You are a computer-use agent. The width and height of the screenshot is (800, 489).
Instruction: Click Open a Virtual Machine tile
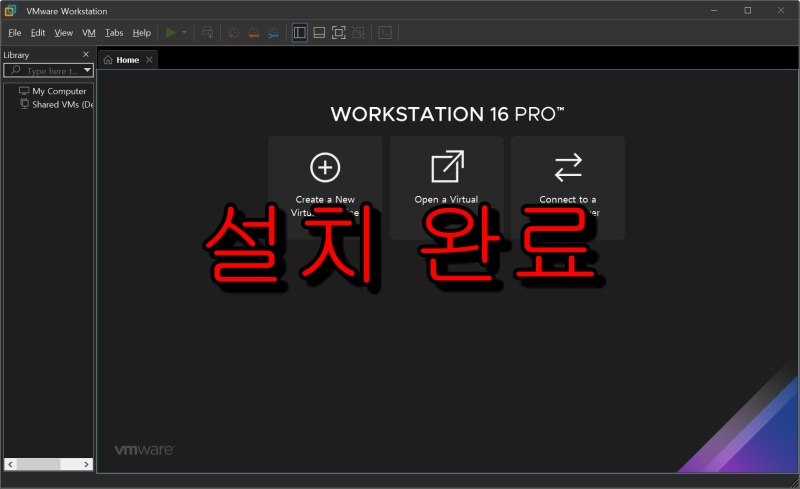point(446,187)
